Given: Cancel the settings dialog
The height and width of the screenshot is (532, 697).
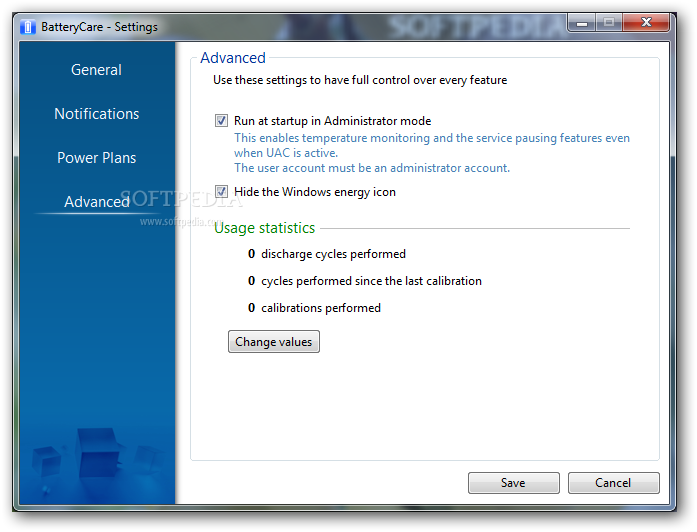Looking at the screenshot, I should 613,483.
